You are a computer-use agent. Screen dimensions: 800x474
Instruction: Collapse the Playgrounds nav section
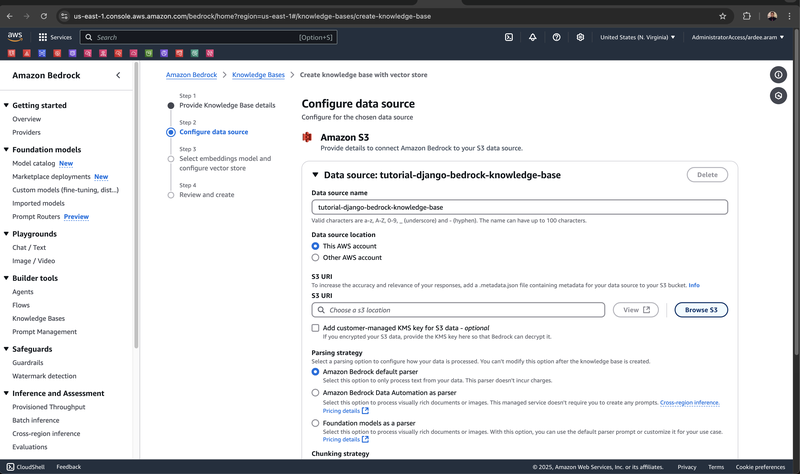click(x=6, y=234)
